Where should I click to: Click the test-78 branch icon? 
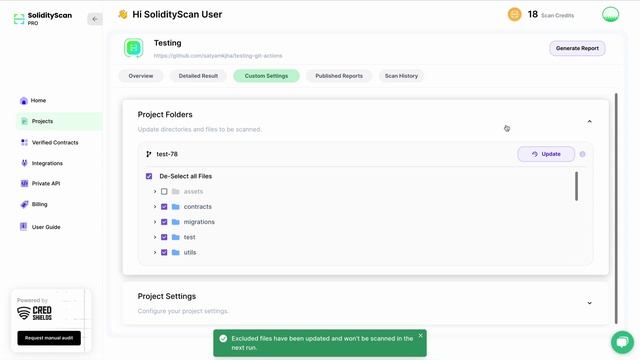tap(149, 154)
